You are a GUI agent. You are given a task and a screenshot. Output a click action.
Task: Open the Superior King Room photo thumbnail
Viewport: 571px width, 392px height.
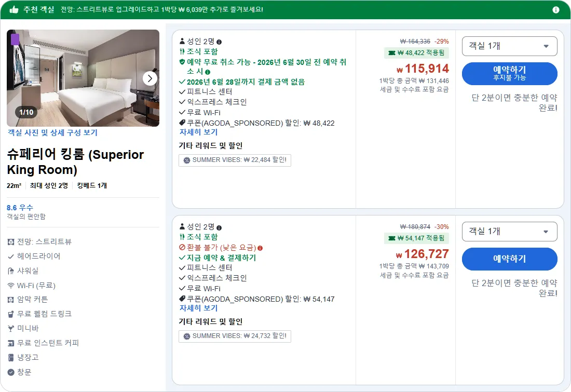[83, 78]
